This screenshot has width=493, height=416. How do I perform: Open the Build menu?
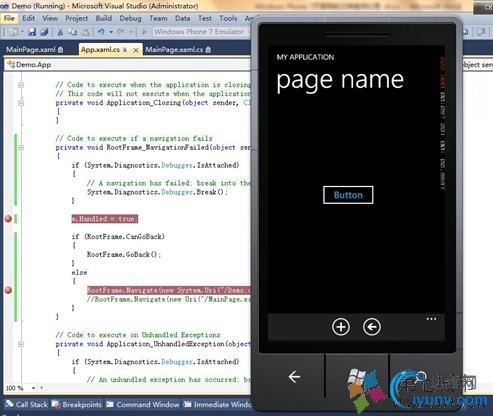[x=104, y=18]
